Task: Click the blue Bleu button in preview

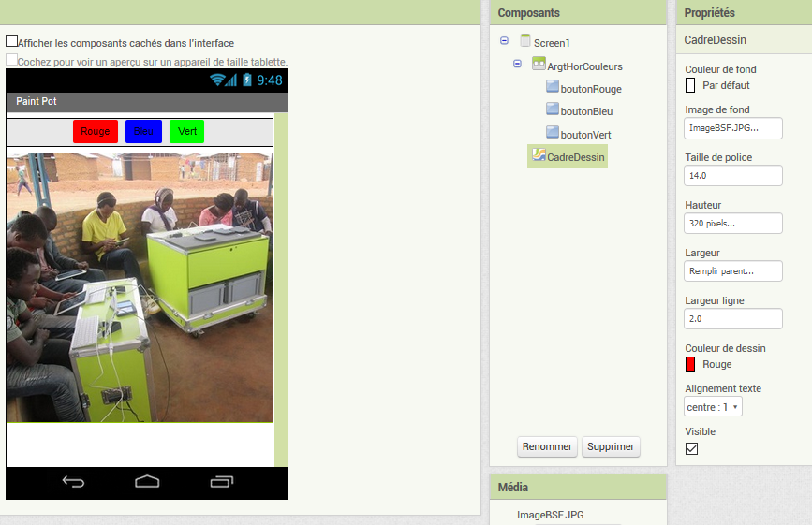Action: tap(143, 131)
